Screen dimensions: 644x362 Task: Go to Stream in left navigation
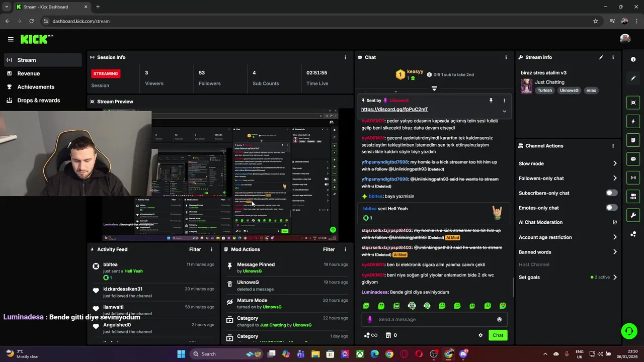(x=42, y=60)
